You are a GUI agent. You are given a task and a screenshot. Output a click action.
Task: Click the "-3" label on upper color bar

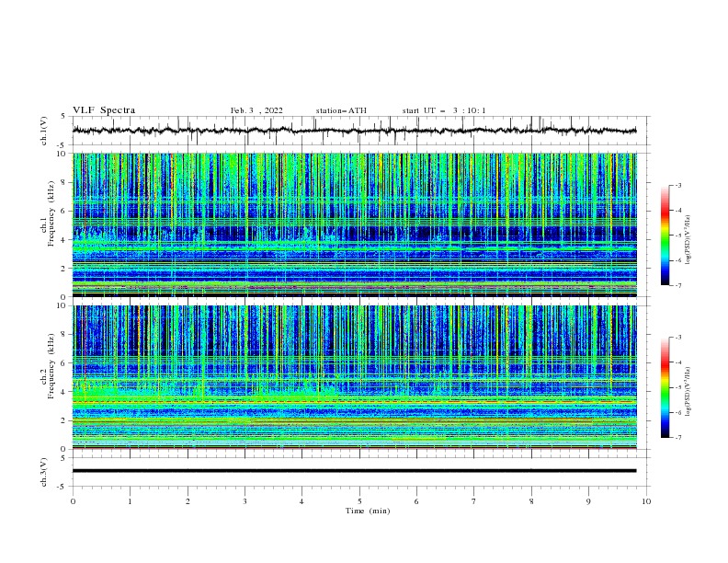tap(677, 185)
